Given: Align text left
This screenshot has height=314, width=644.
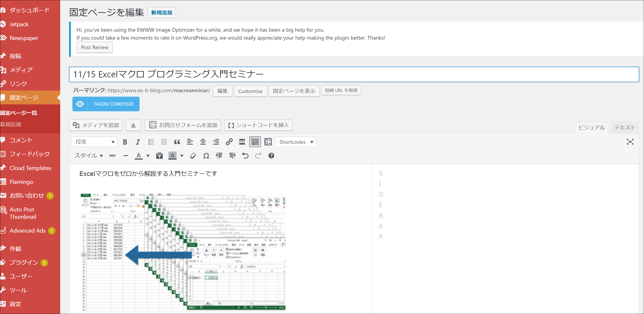Looking at the screenshot, I should [x=190, y=142].
